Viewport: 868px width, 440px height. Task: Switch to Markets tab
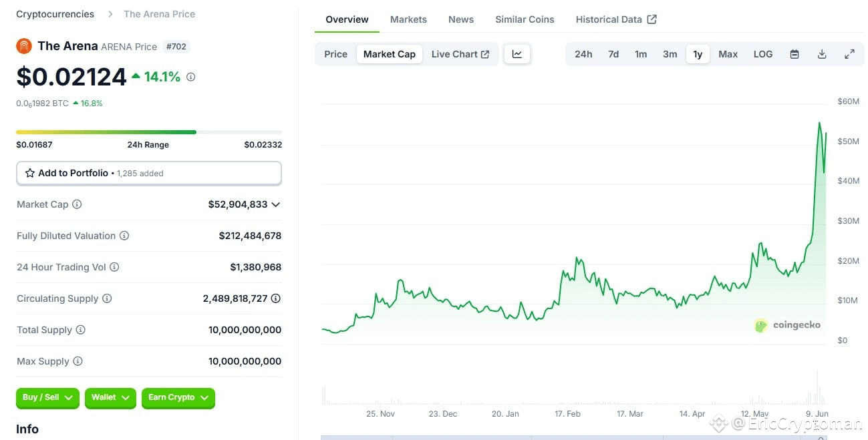pyautogui.click(x=408, y=19)
